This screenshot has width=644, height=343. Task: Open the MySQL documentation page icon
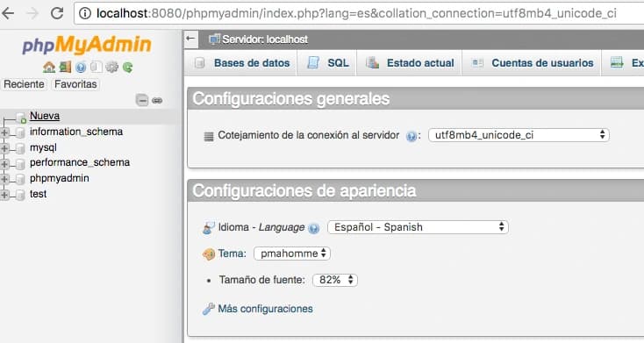coord(97,67)
